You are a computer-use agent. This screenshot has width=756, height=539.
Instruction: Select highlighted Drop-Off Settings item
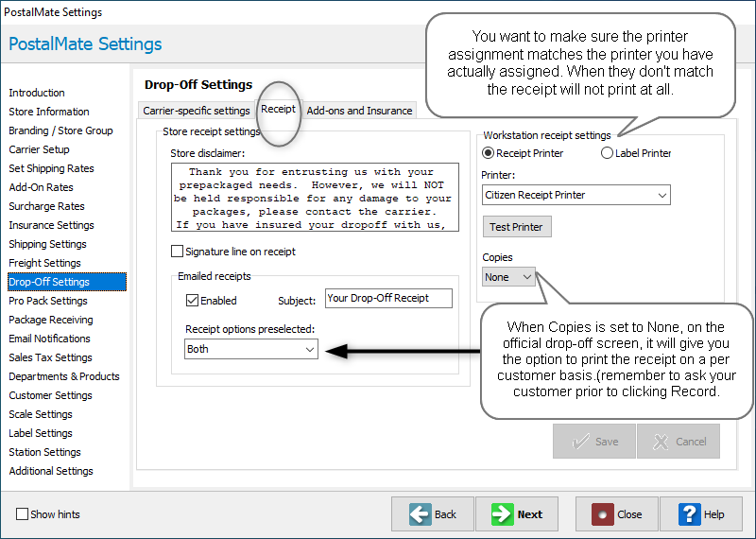coord(67,282)
